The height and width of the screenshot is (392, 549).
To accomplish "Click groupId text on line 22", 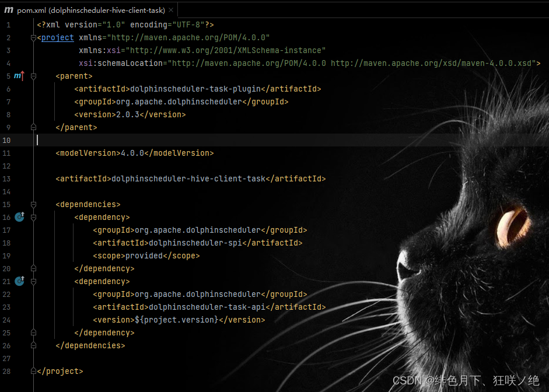I will coord(197,295).
